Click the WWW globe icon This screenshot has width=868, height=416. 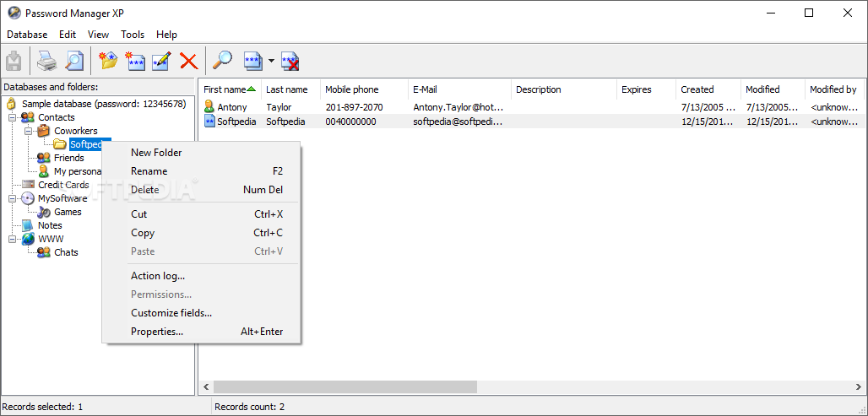tap(28, 239)
